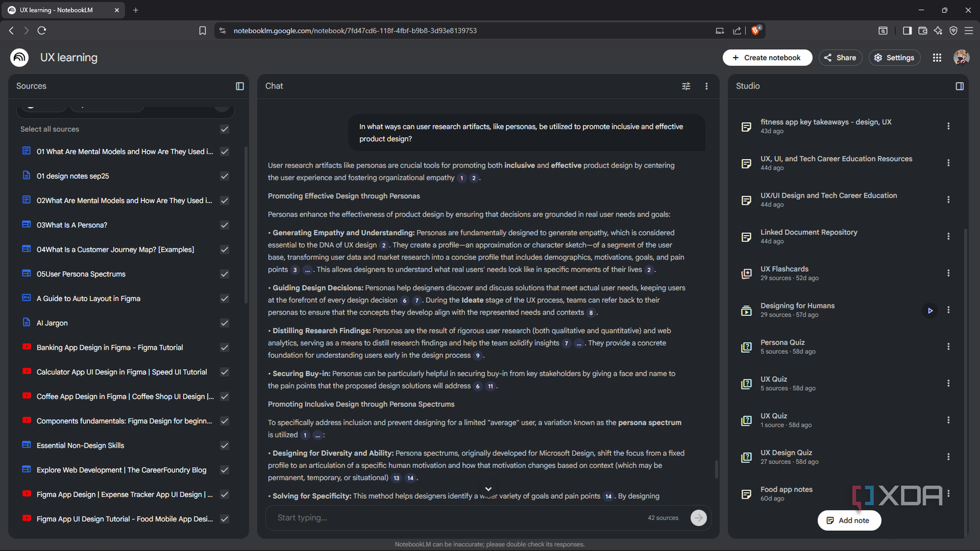Open options menu for Persona Quiz
Image resolution: width=980 pixels, height=551 pixels.
(949, 347)
